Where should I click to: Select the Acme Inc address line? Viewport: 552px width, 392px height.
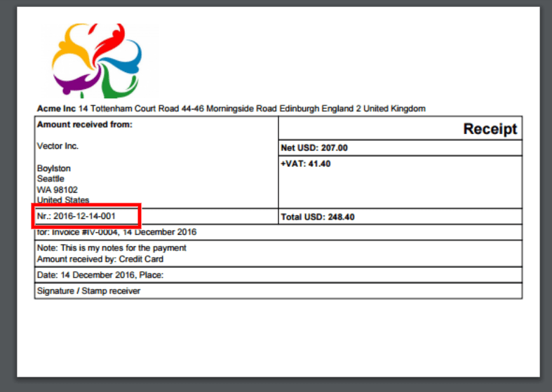click(x=231, y=109)
